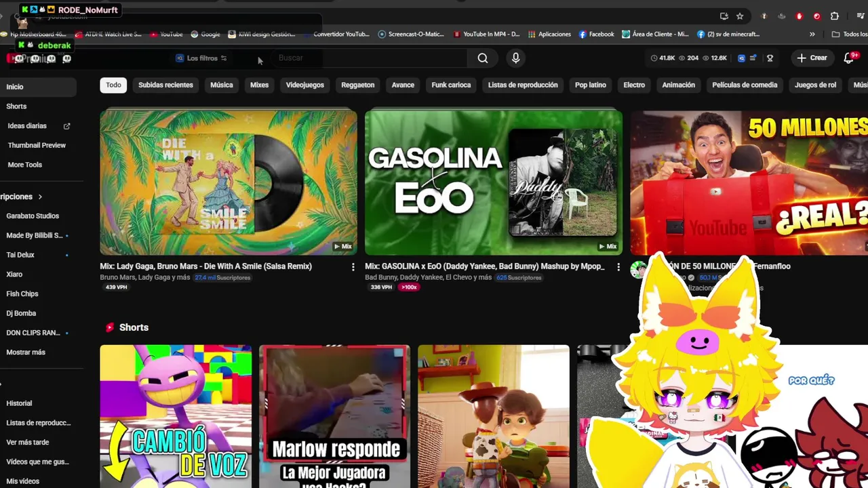Screen dimensions: 868x488
Task: Select the Películas de comedia chip
Action: tap(745, 85)
